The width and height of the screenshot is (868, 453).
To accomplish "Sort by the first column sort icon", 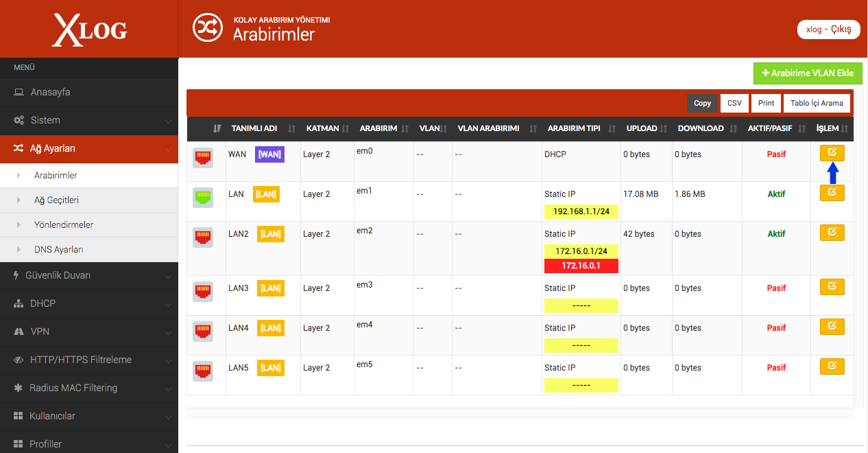I will (x=217, y=128).
